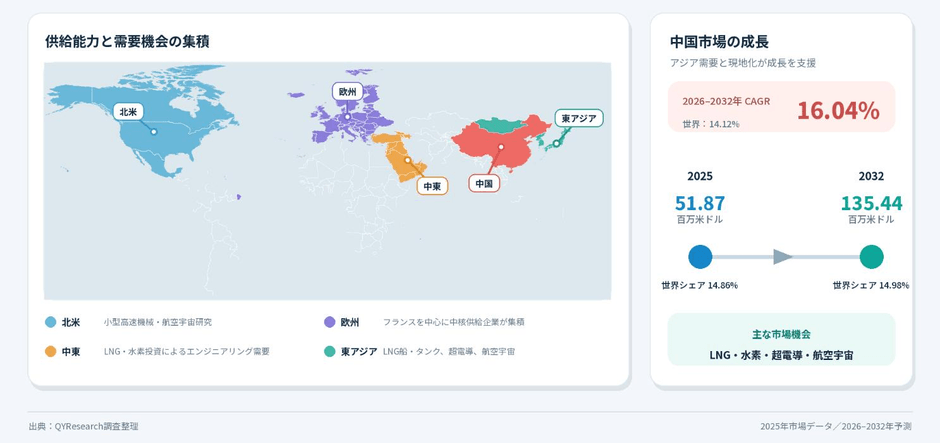Image resolution: width=940 pixels, height=443 pixels.
Task: Select the 中国 map label
Action: [484, 184]
